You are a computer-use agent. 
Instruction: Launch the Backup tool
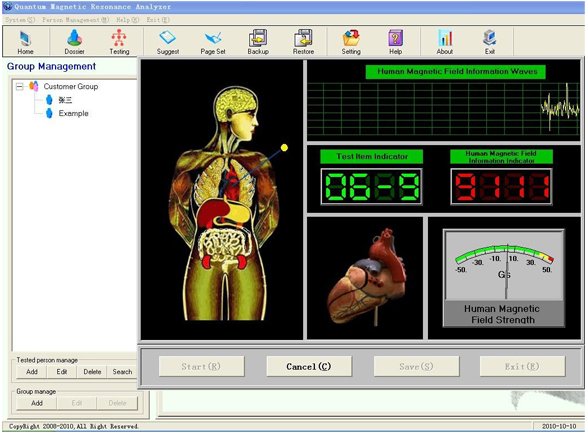coord(258,42)
